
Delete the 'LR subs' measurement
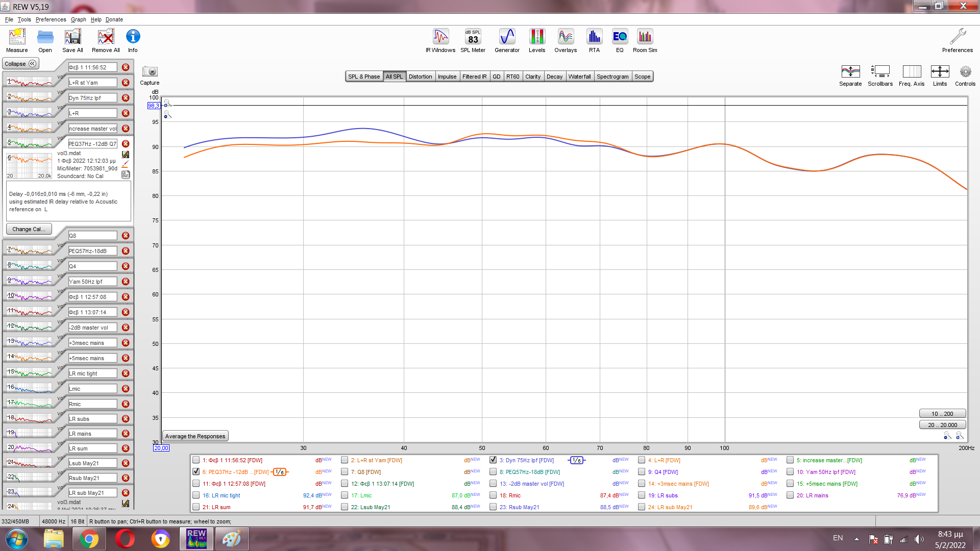(126, 419)
